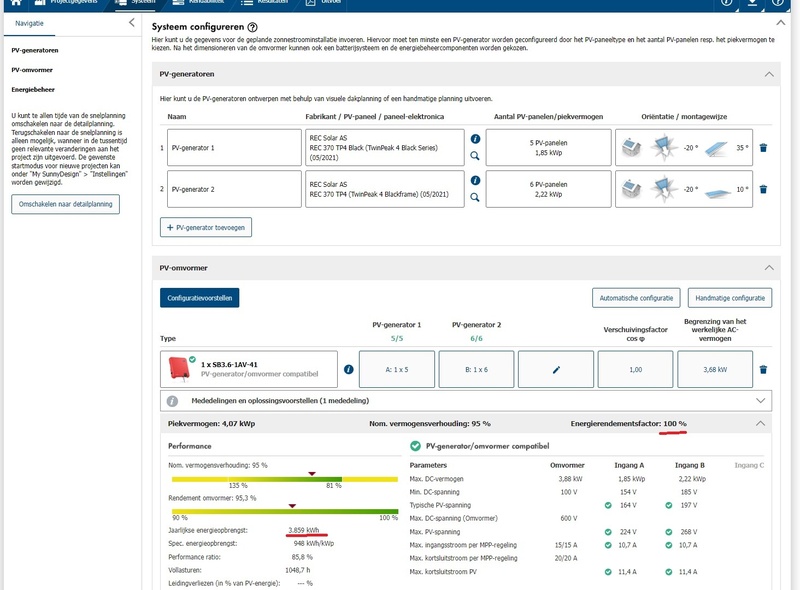
Task: Click compass orientation icon of PV-generator 2
Action: click(x=663, y=189)
